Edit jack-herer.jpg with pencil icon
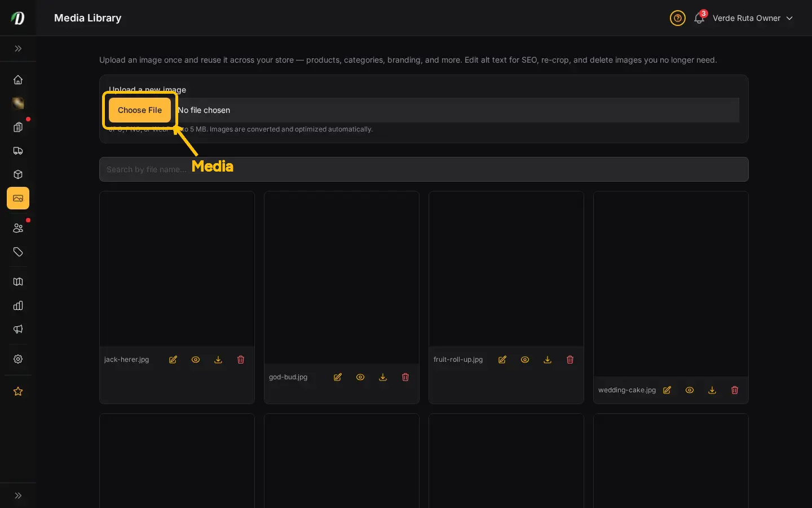This screenshot has height=508, width=812. point(173,360)
